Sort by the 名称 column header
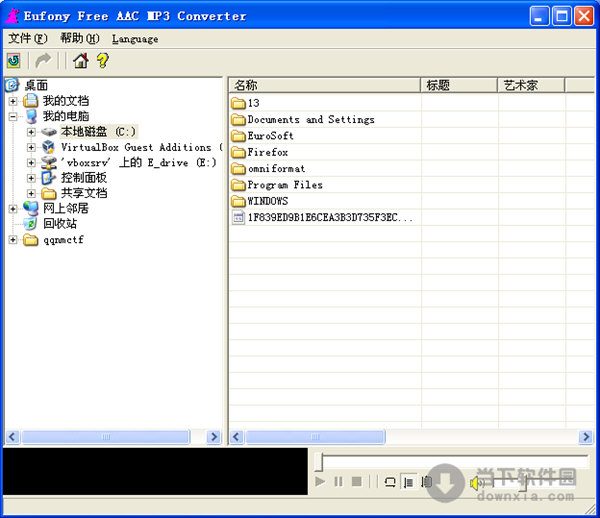Image resolution: width=600 pixels, height=518 pixels. click(x=324, y=85)
